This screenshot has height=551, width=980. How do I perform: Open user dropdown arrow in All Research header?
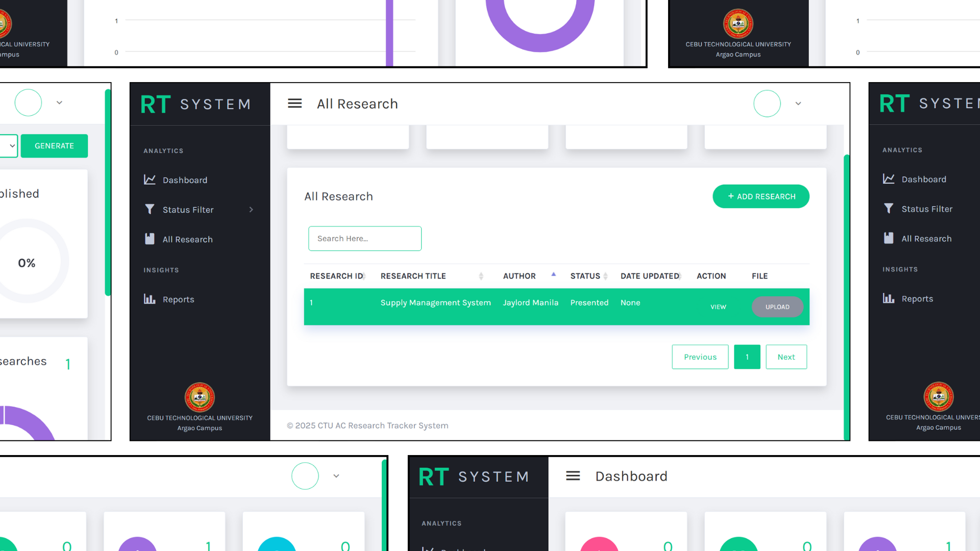[x=798, y=104]
